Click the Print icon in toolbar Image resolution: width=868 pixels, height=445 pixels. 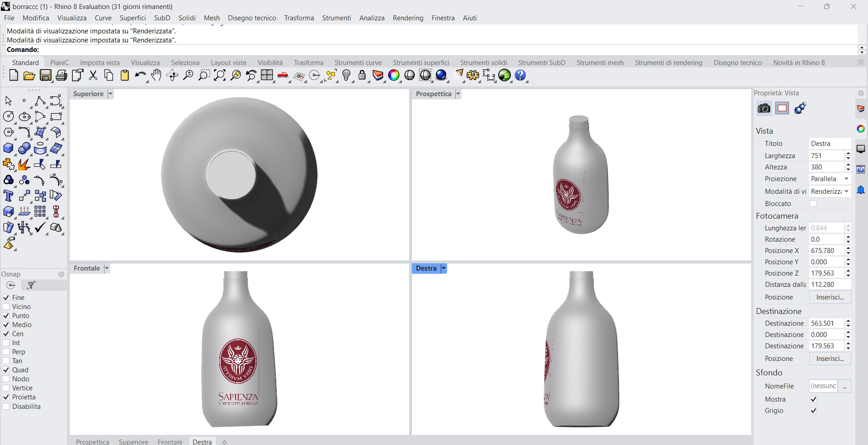(61, 75)
